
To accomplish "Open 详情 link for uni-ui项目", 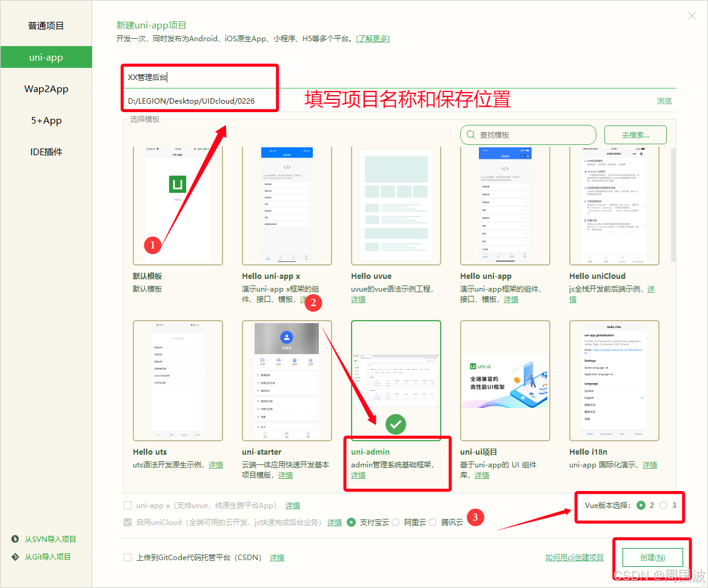I will point(482,475).
